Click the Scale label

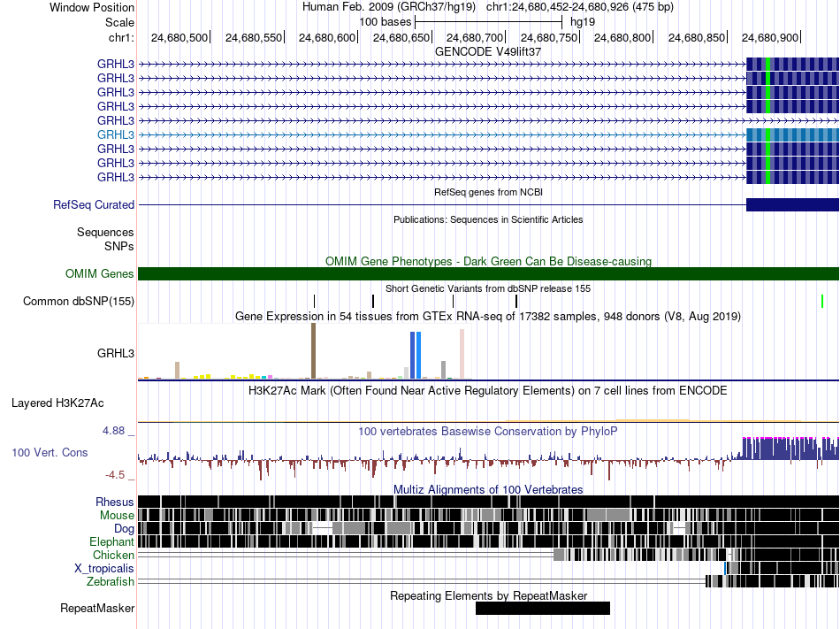coord(119,22)
